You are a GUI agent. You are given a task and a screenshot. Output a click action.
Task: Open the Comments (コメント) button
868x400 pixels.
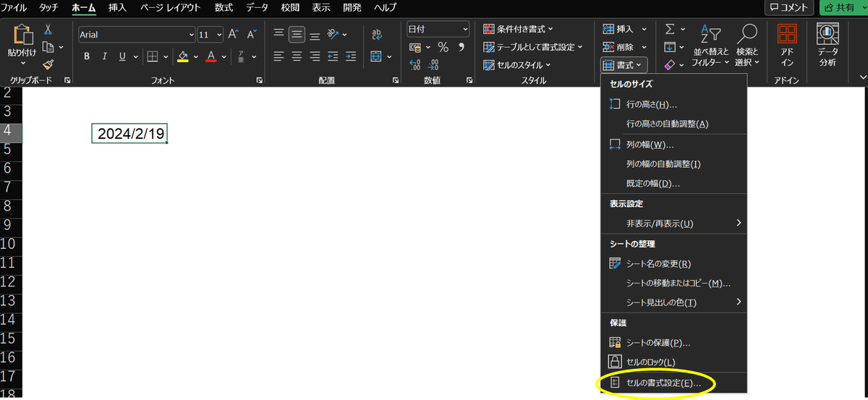click(x=789, y=7)
